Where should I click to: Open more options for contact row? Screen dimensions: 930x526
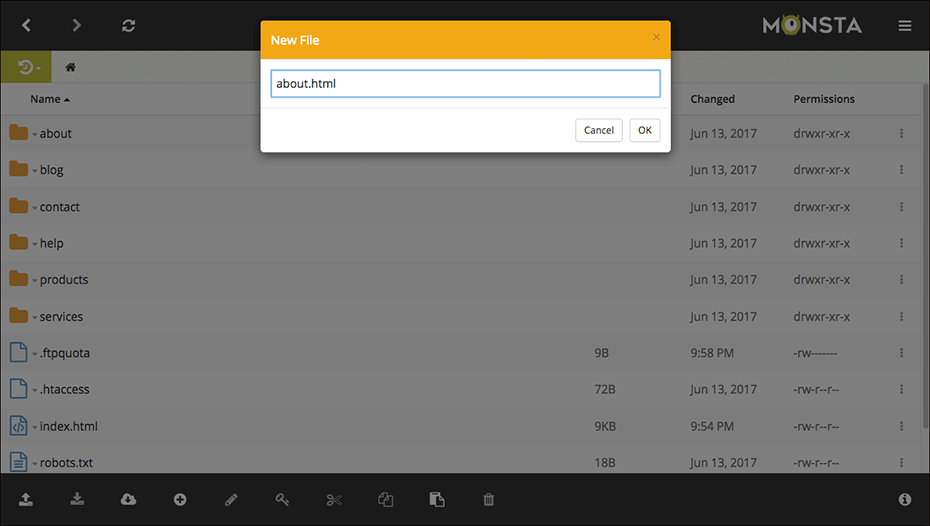point(901,206)
